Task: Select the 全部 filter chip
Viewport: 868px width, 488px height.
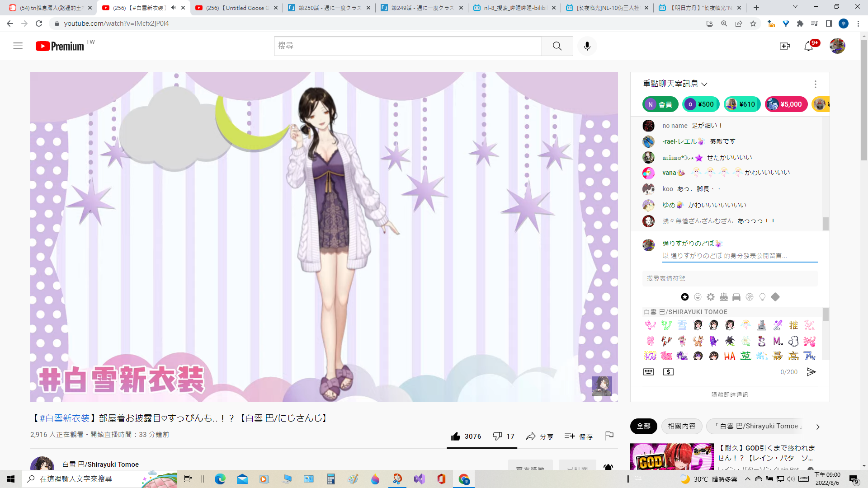Action: tap(643, 426)
